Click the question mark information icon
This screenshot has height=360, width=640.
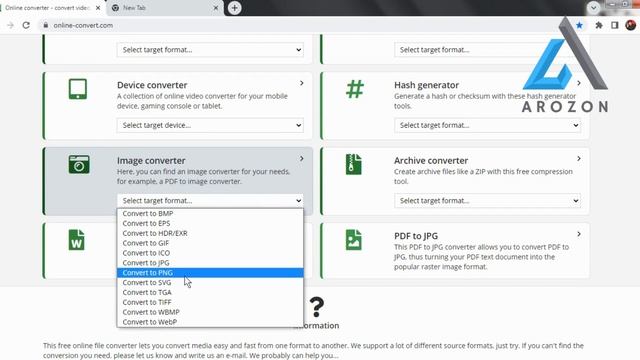[x=317, y=307]
